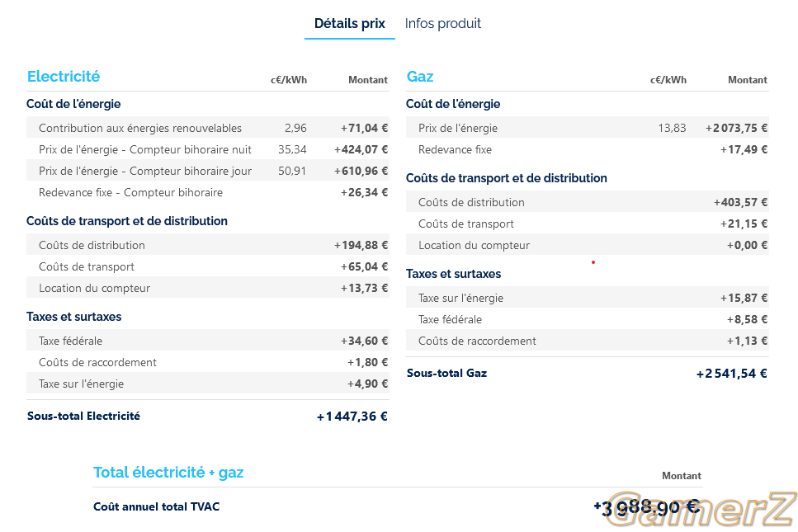Screen dimensions: 798x532
Task: Select the +403,57 € gas distribution amount
Action: tap(740, 202)
